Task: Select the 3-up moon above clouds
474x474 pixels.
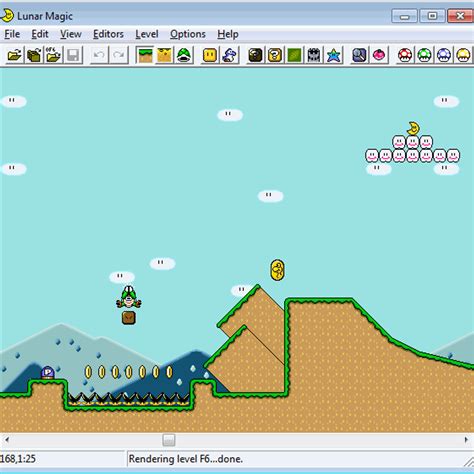Action: pos(413,128)
